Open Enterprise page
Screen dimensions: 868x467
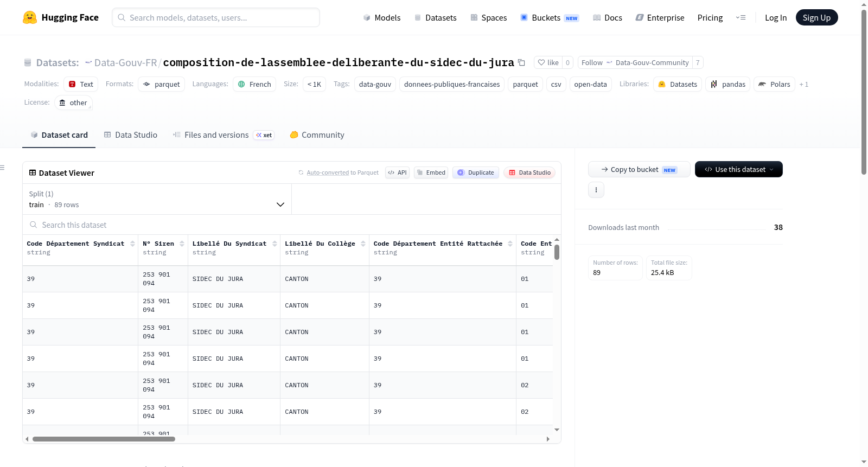660,17
